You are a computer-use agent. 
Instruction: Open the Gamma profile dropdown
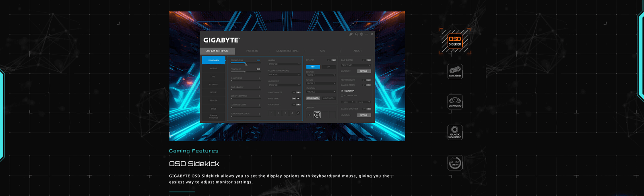[x=285, y=64]
